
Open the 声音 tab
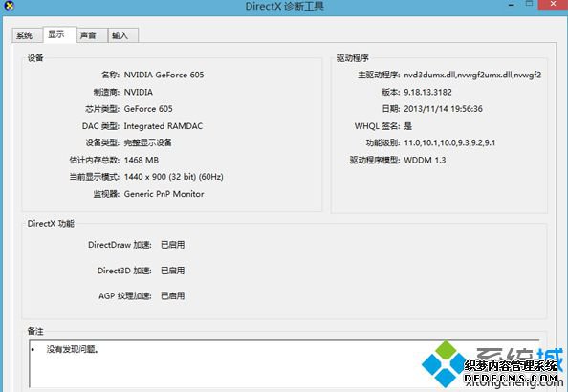92,35
